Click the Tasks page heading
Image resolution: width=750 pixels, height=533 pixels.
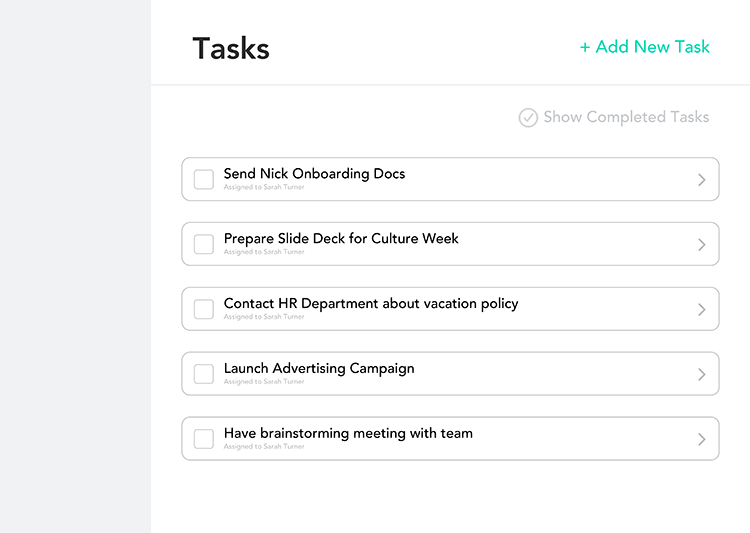click(231, 48)
